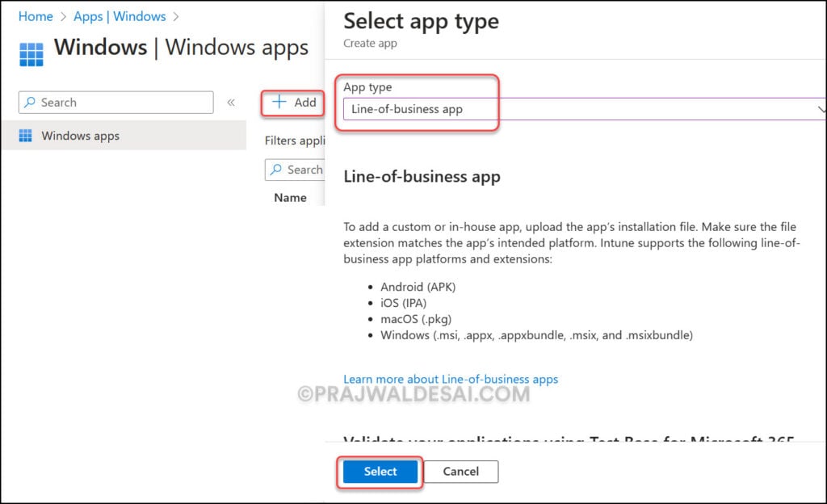Click the magnifier icon in sidebar search

(x=30, y=102)
